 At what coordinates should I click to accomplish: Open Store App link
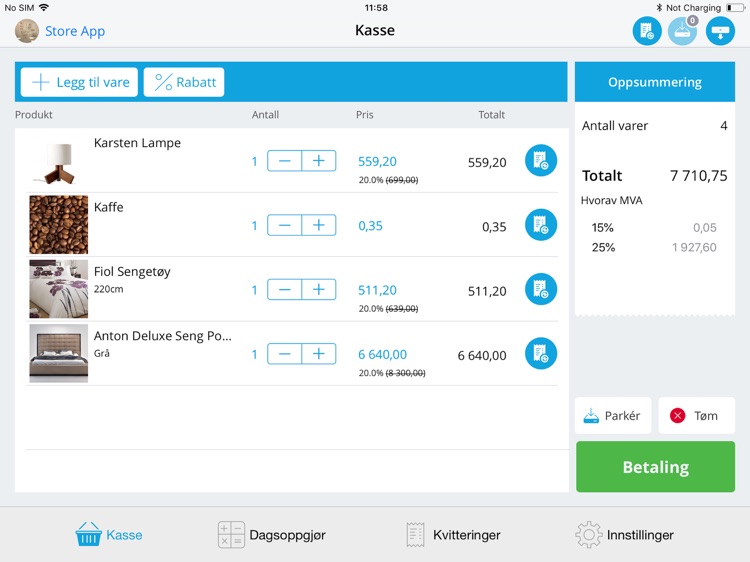(x=75, y=31)
